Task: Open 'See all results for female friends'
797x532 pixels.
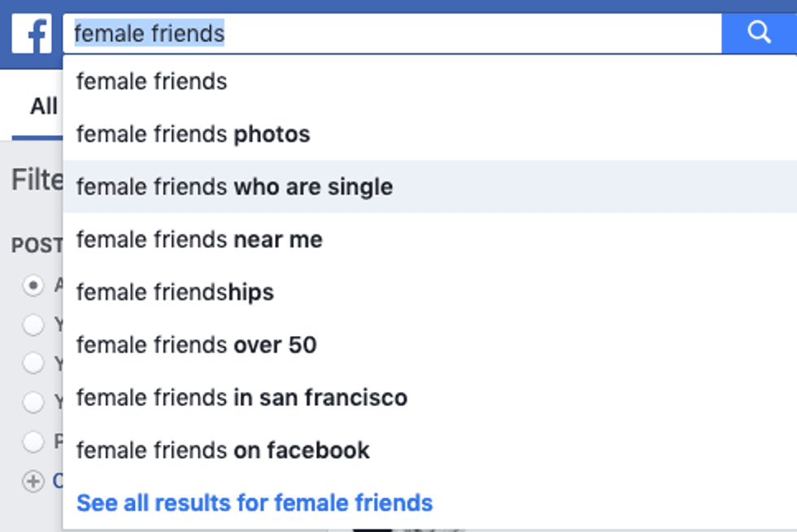Action: point(255,503)
